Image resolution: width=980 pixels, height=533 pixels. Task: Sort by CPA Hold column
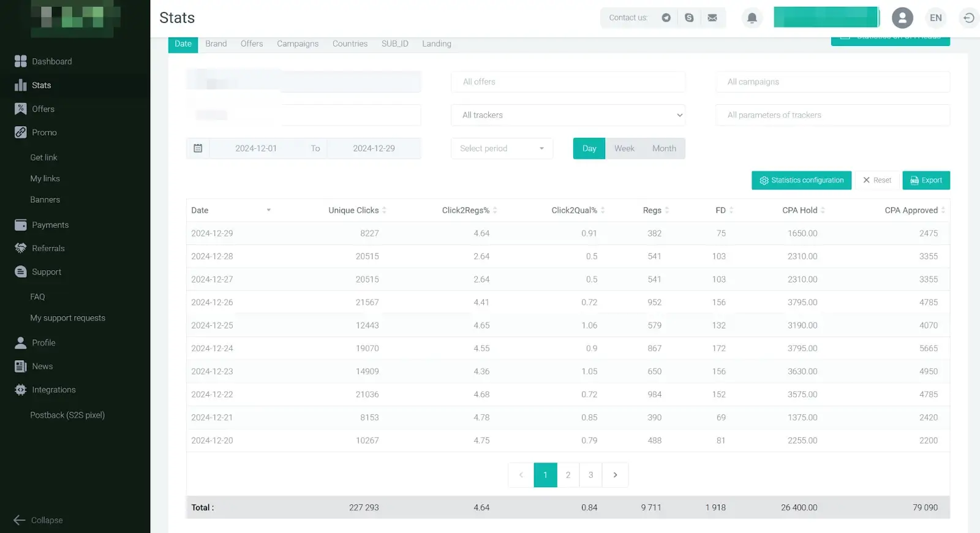[x=804, y=210]
